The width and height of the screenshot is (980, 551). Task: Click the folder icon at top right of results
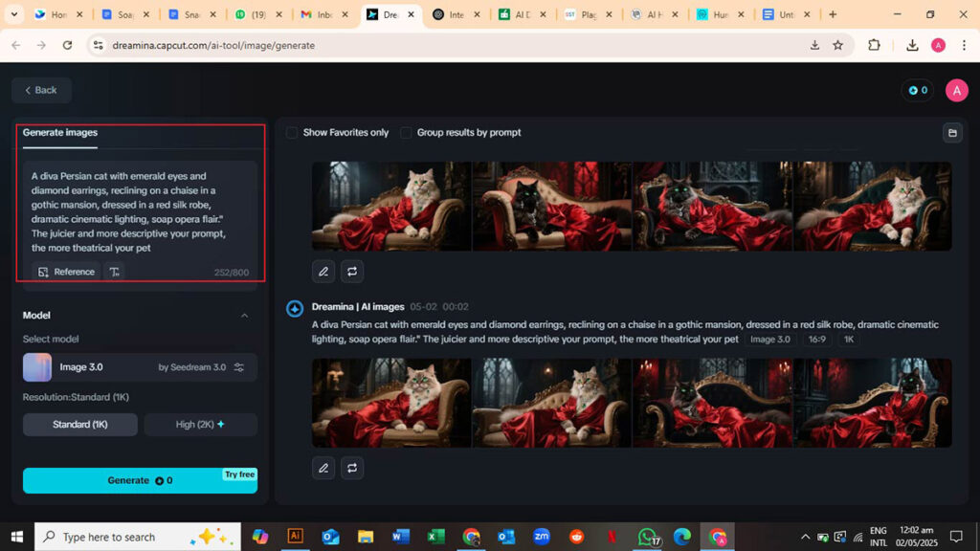(x=952, y=133)
